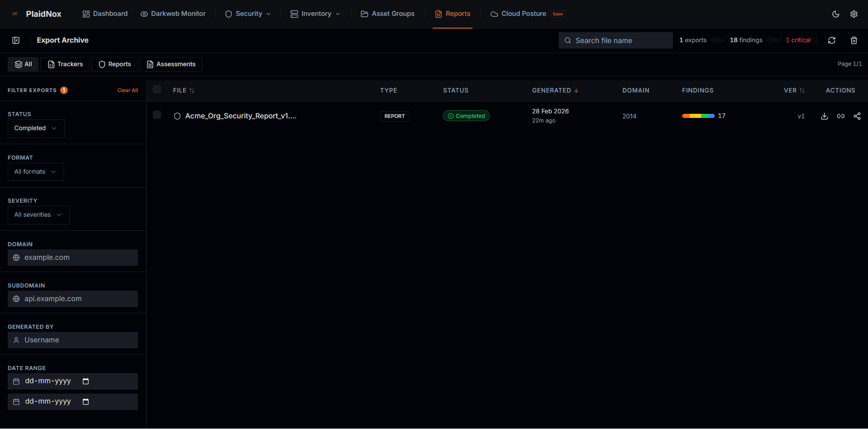Click the findings severity color bar
The height and width of the screenshot is (429, 868).
(698, 116)
